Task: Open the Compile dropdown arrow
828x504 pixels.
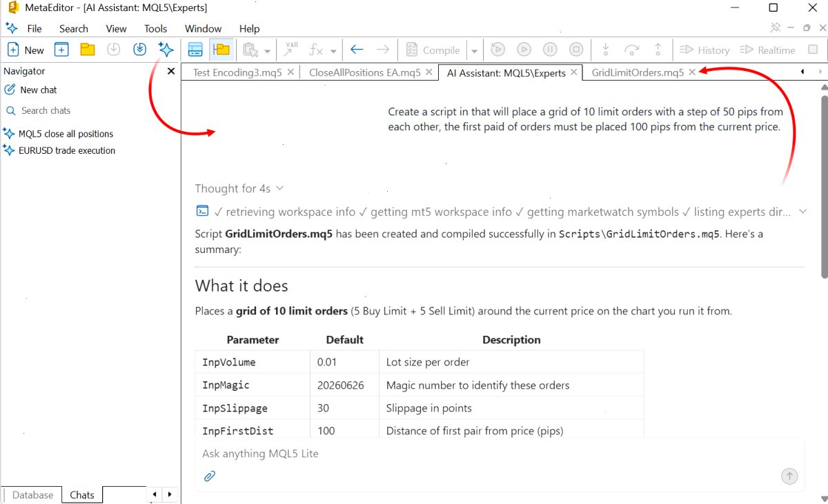Action: [x=474, y=50]
